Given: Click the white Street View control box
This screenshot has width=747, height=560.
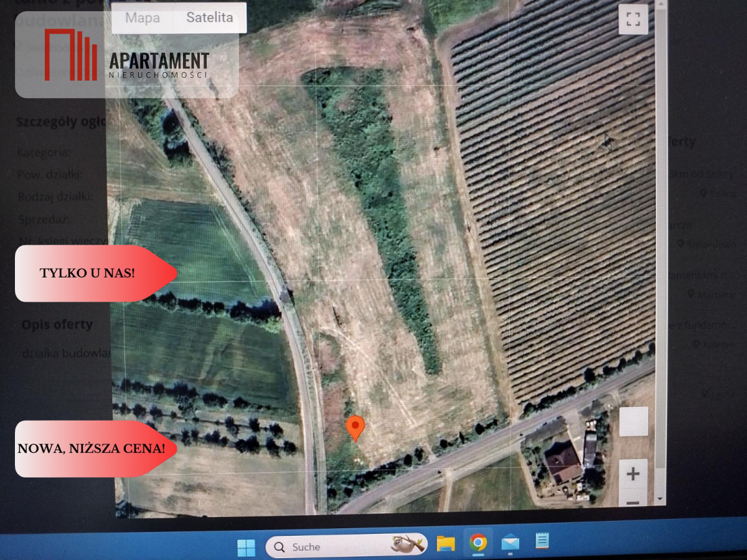Looking at the screenshot, I should click(633, 421).
